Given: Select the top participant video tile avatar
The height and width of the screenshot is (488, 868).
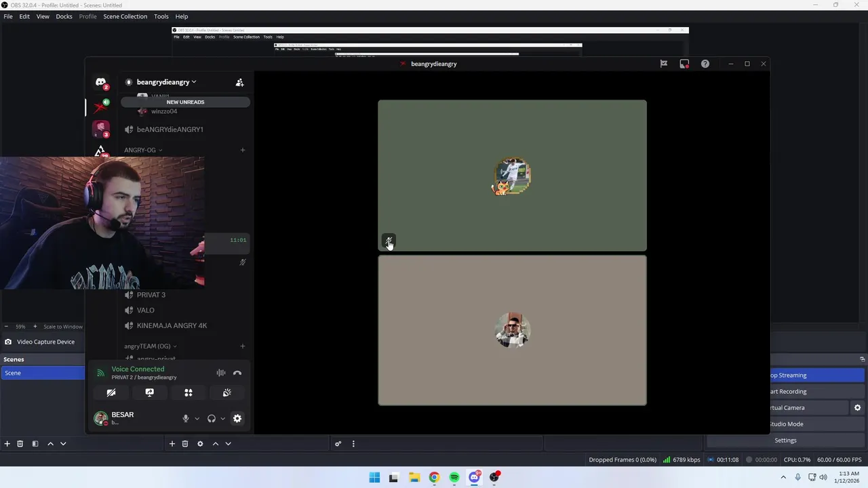Looking at the screenshot, I should [x=512, y=176].
